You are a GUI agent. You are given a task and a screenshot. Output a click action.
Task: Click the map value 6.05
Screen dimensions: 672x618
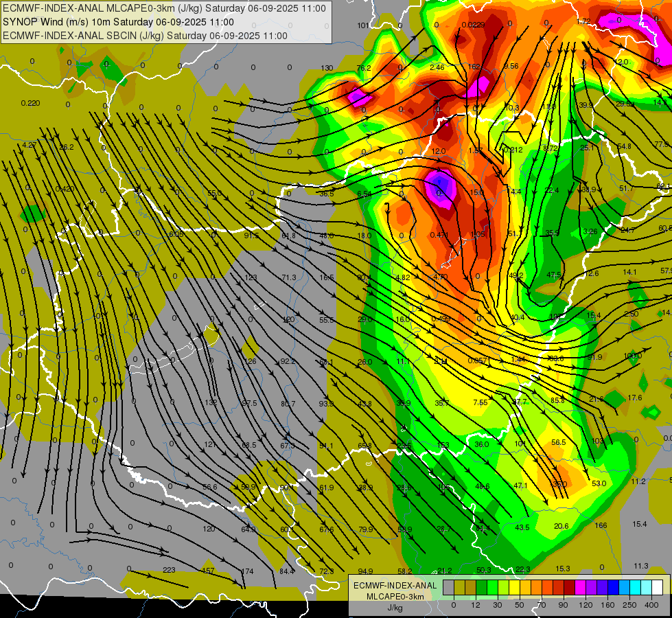click(x=176, y=234)
